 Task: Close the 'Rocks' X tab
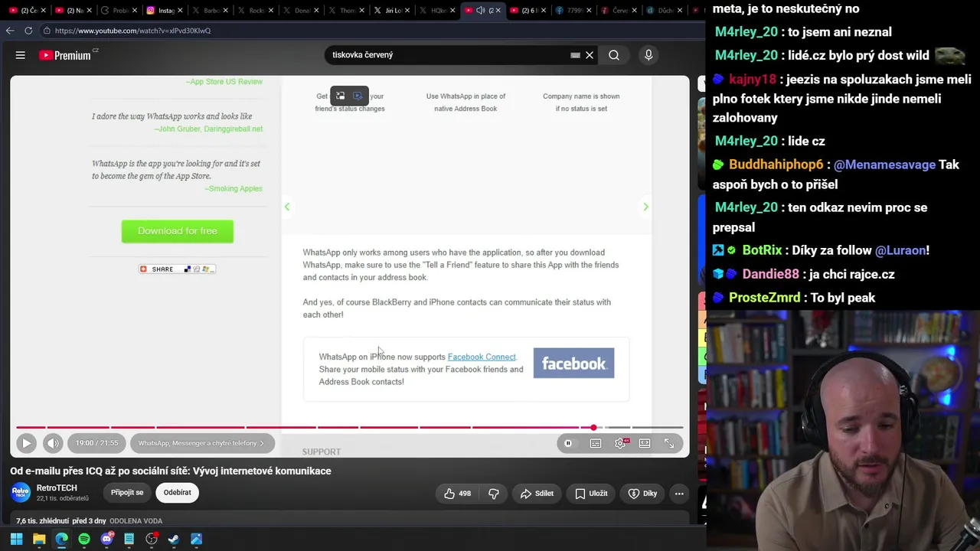pos(271,11)
